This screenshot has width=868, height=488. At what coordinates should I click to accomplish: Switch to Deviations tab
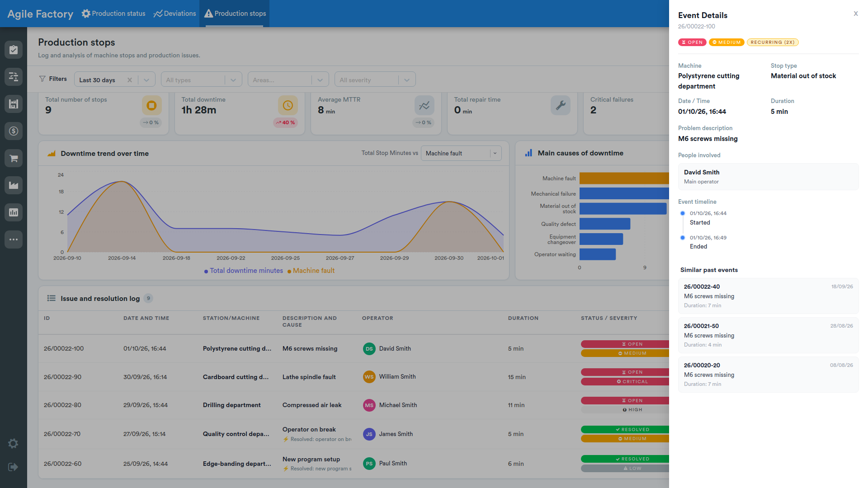point(175,14)
